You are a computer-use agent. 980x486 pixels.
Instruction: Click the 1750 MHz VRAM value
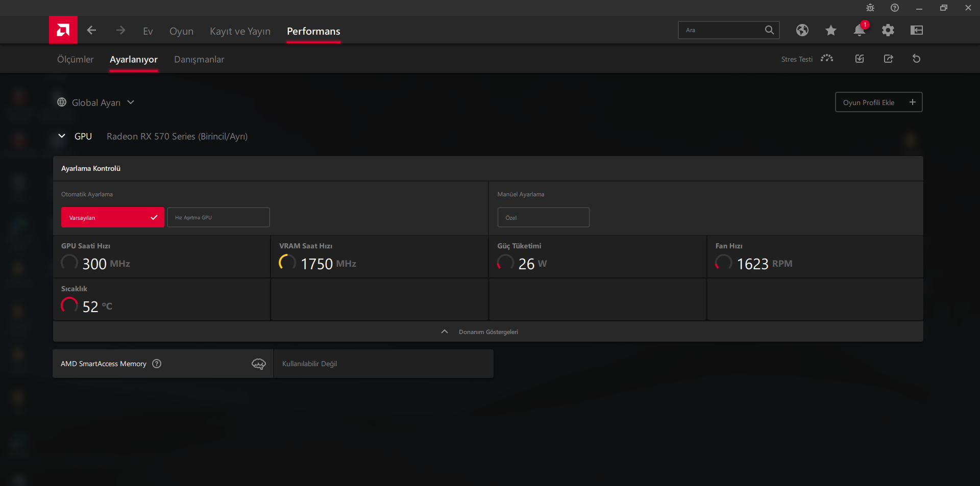point(328,264)
